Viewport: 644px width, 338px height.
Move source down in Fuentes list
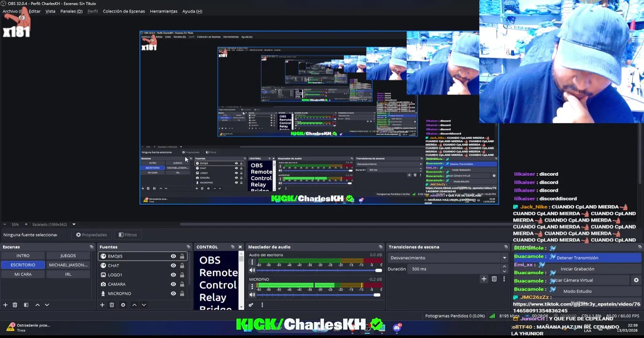click(144, 305)
